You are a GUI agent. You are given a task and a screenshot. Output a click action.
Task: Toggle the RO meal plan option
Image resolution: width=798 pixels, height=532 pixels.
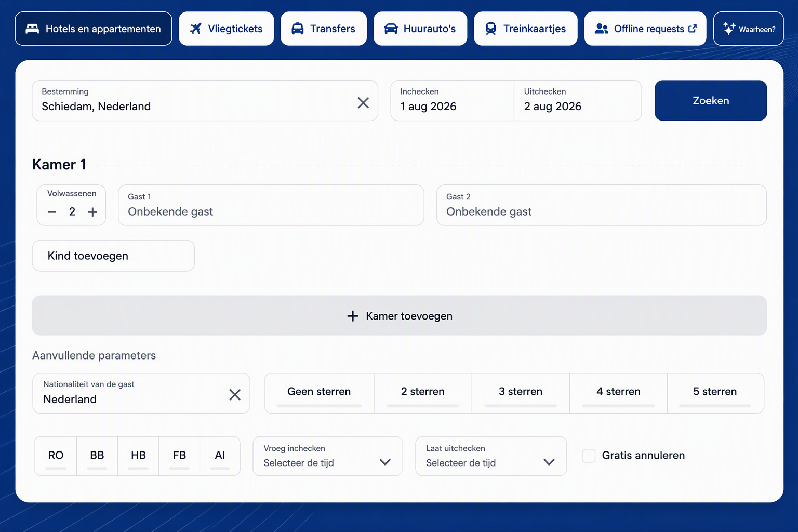click(x=56, y=456)
